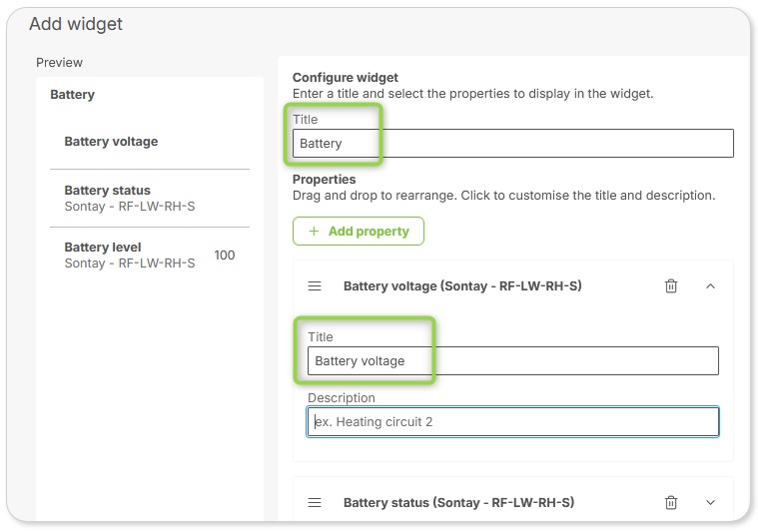Click the Description label
The image size is (758, 532).
342,397
